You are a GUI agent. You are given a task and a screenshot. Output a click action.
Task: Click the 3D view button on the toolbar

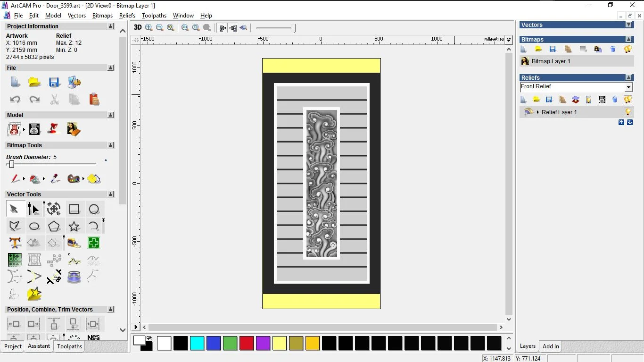point(137,27)
